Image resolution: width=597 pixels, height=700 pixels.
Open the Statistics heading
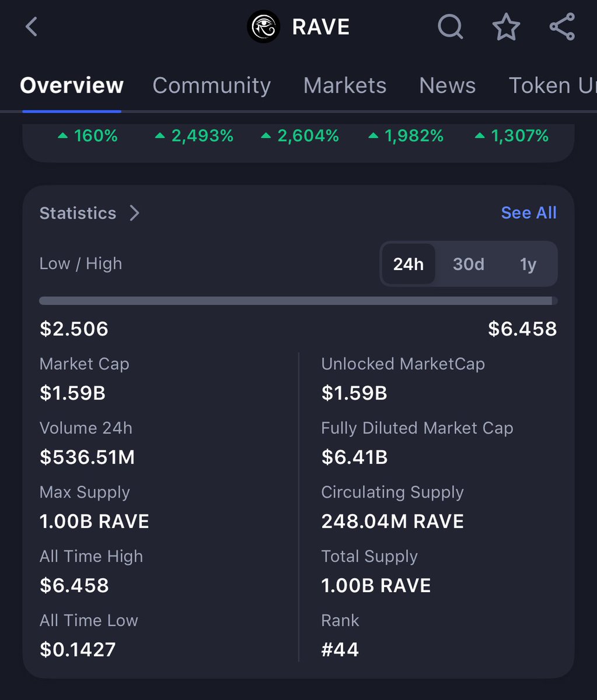pos(78,213)
